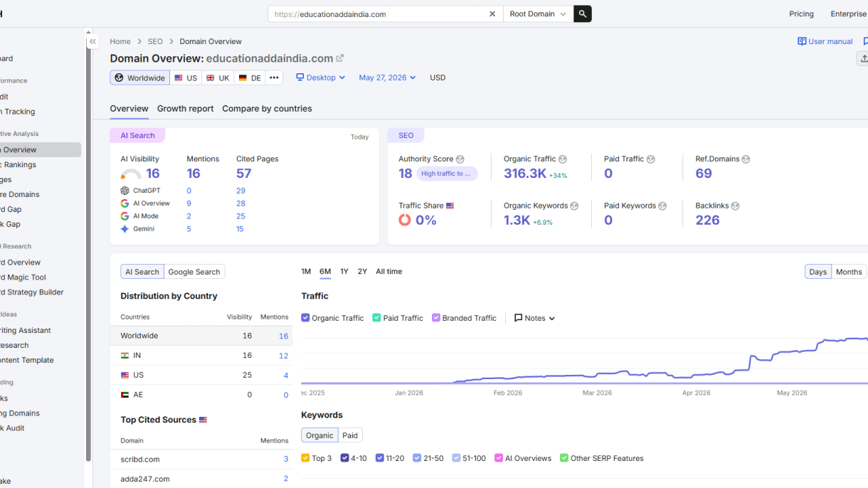Screen dimensions: 868x488
Task: Expand Notes dropdown
Action: 534,318
